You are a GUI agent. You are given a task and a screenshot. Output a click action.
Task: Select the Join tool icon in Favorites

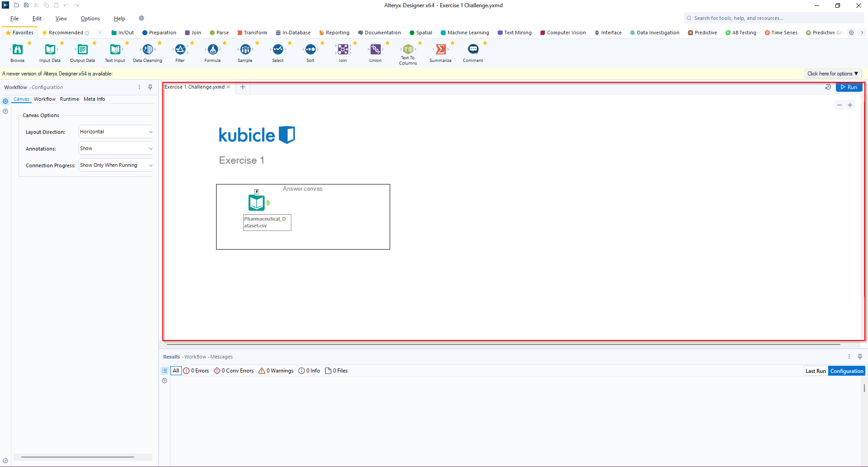point(343,49)
